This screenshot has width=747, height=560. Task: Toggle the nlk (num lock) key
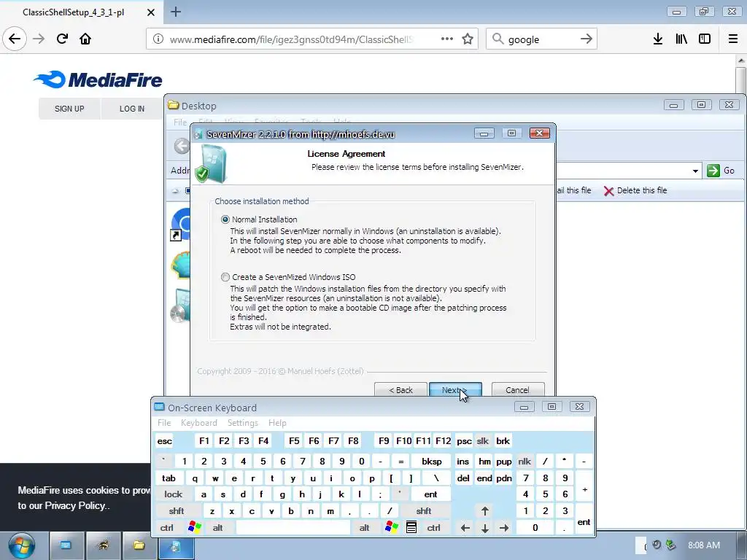click(525, 461)
